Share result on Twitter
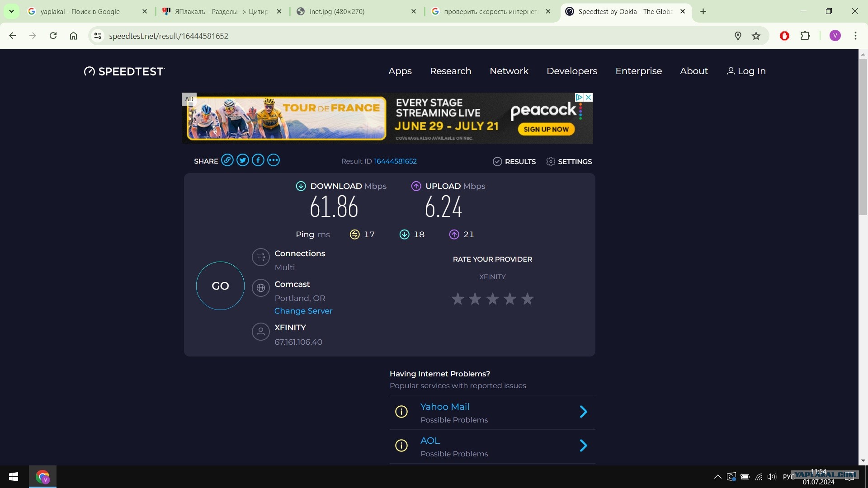868x488 pixels. click(x=243, y=160)
